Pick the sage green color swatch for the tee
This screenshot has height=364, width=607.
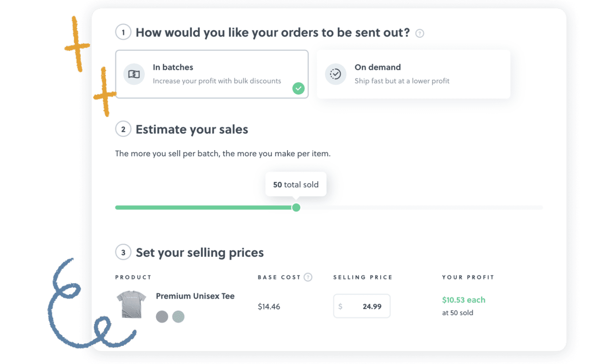(x=178, y=317)
